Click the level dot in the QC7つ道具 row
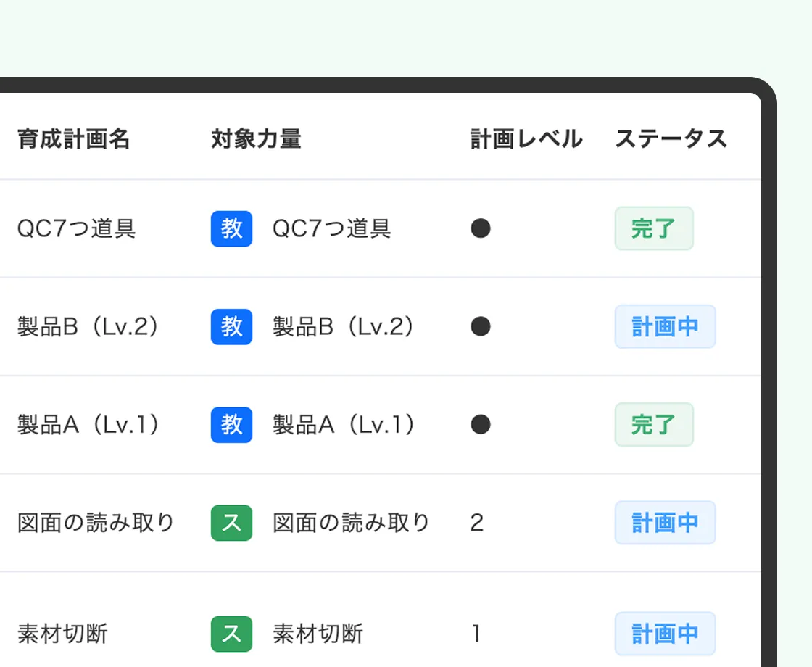This screenshot has width=812, height=667. [x=480, y=228]
